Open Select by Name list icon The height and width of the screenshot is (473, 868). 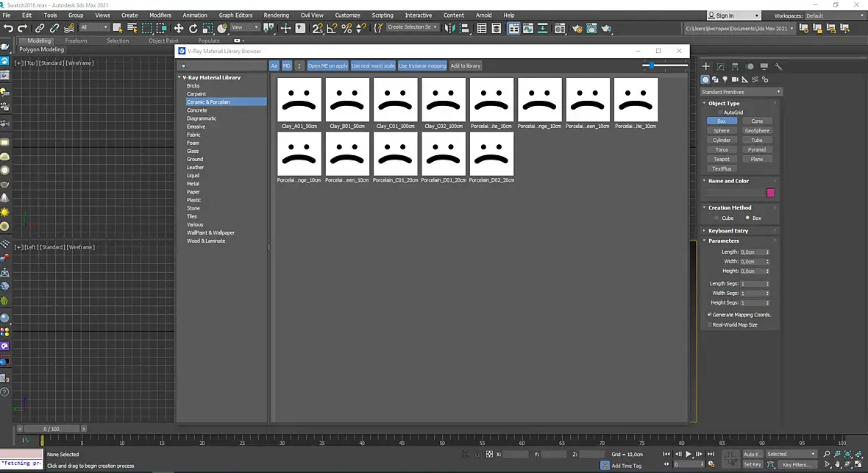(132, 28)
